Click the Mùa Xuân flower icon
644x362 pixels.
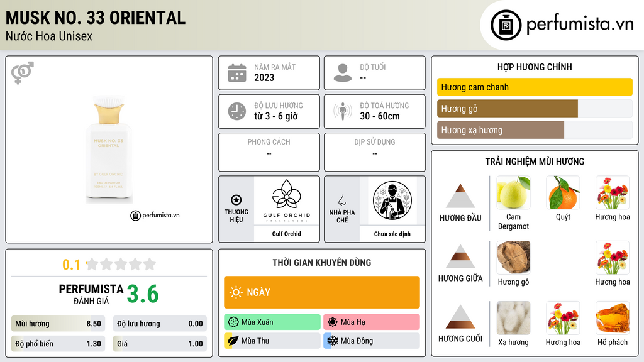[233, 322]
